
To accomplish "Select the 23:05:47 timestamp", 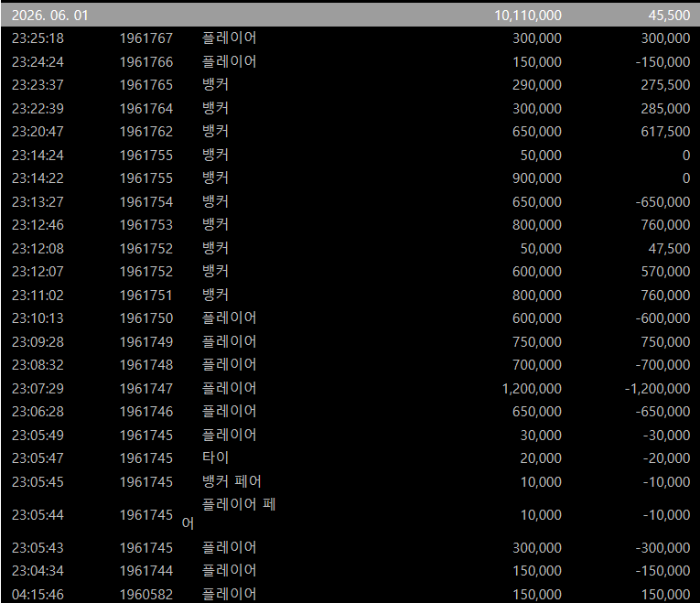I will point(38,458).
